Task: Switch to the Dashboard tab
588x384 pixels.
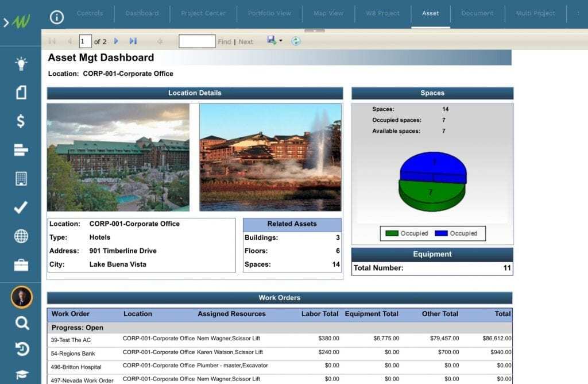Action: (142, 13)
